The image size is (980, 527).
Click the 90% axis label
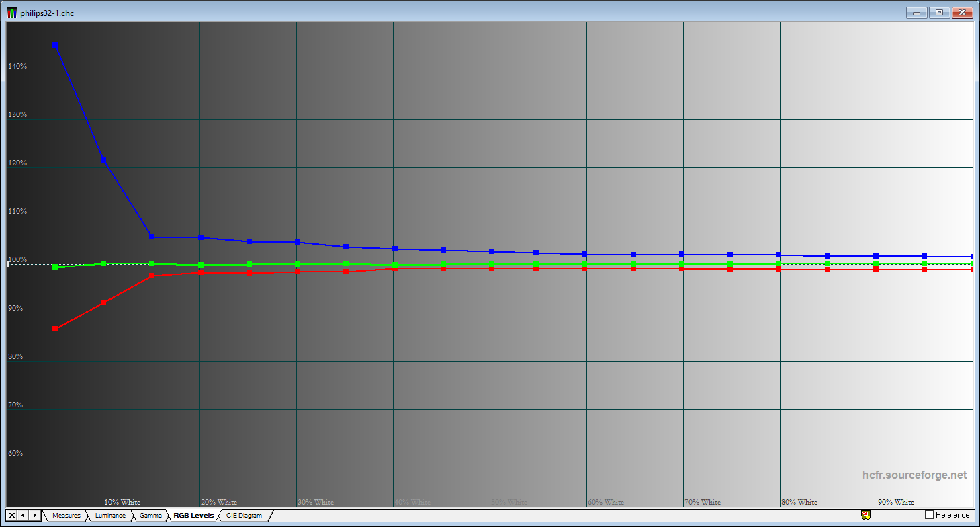[16, 309]
